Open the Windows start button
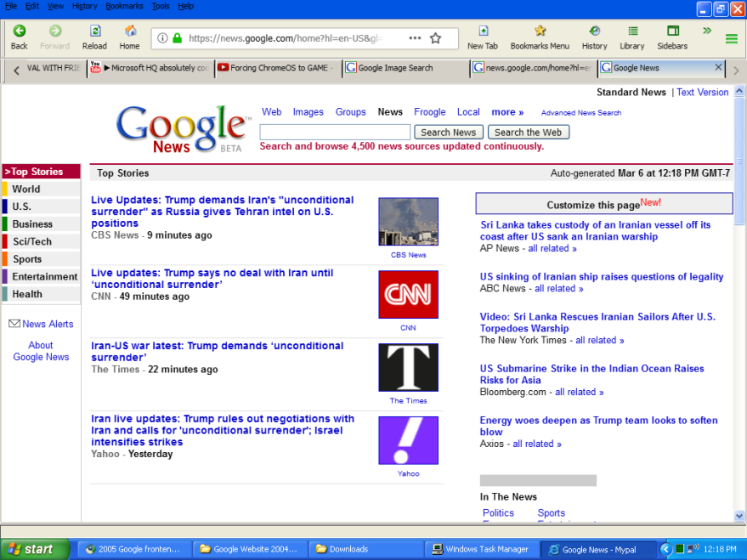The height and width of the screenshot is (560, 747). point(34,549)
